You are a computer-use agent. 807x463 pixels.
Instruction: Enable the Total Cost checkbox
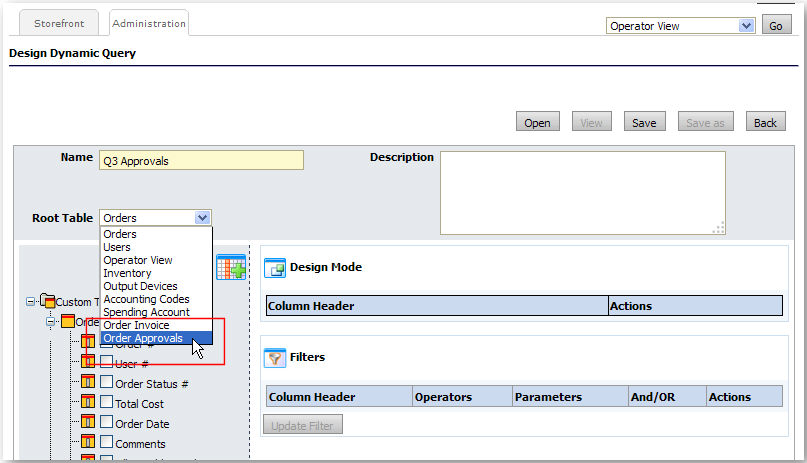(x=106, y=402)
